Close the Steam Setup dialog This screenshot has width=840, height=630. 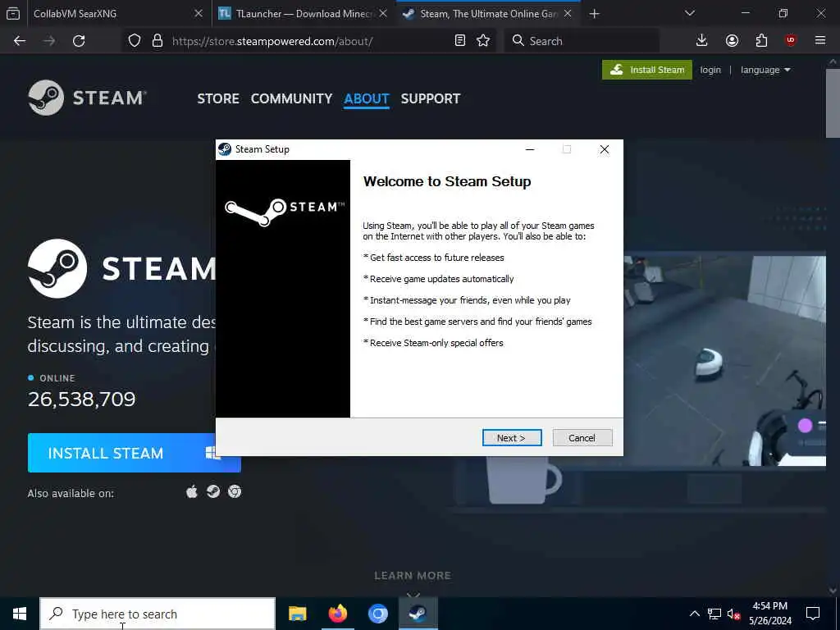pos(605,149)
